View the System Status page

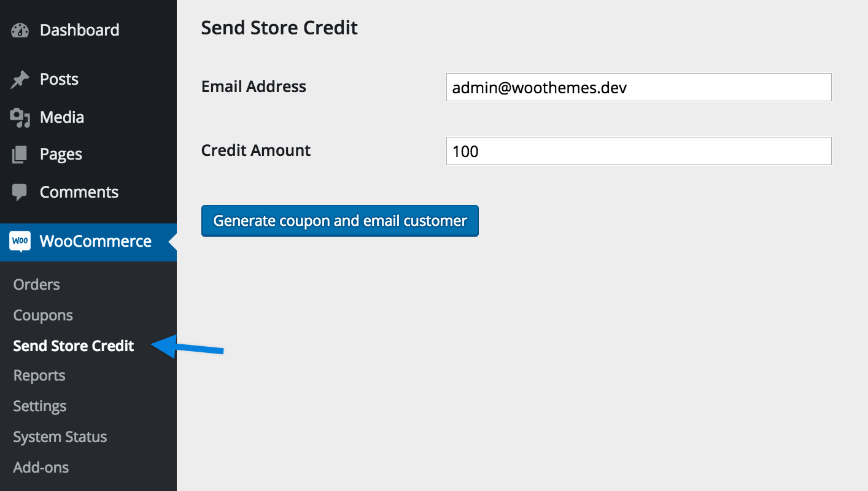tap(60, 437)
